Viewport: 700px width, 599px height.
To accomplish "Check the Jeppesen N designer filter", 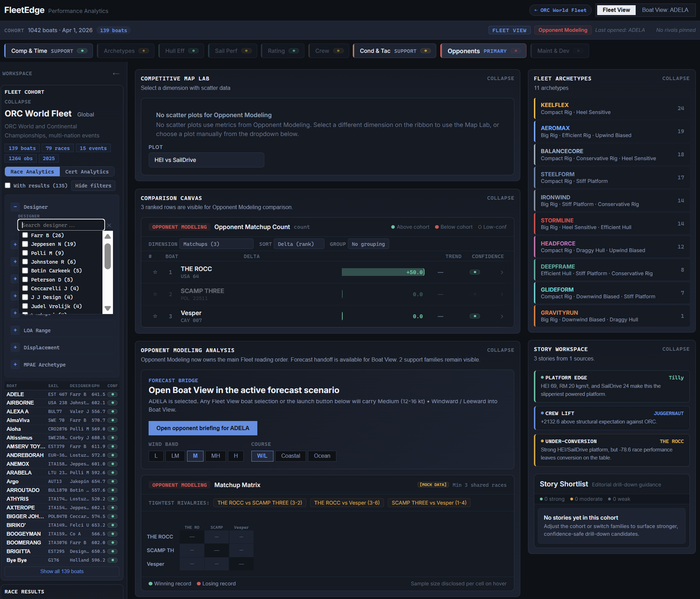I will [x=25, y=244].
